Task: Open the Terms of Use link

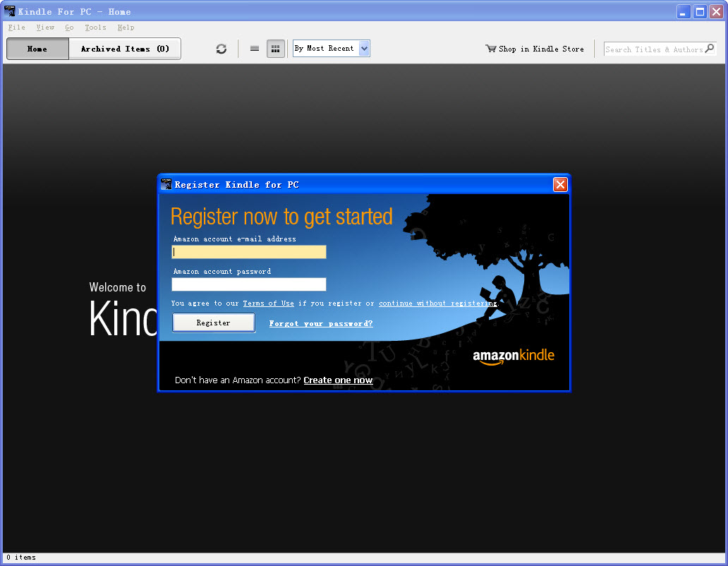Action: (x=268, y=303)
